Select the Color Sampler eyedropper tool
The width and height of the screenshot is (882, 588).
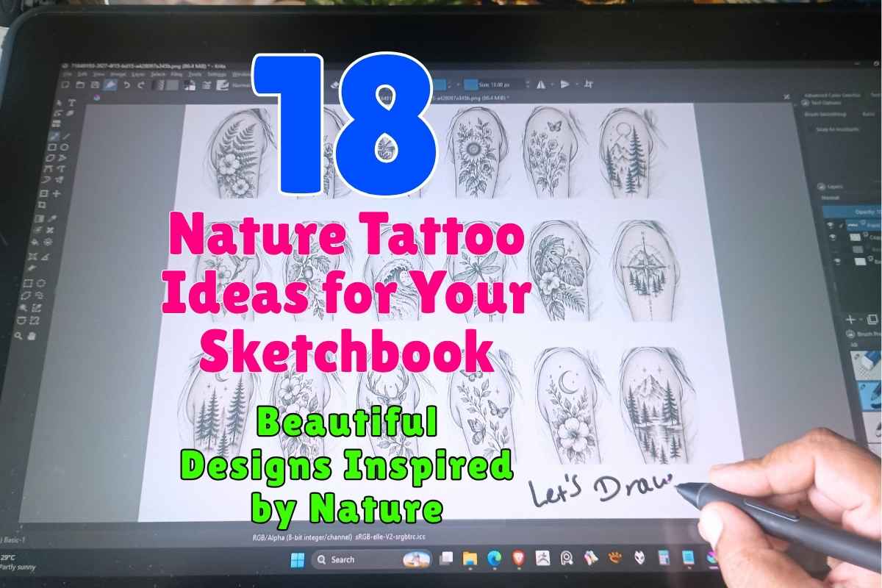pyautogui.click(x=51, y=218)
